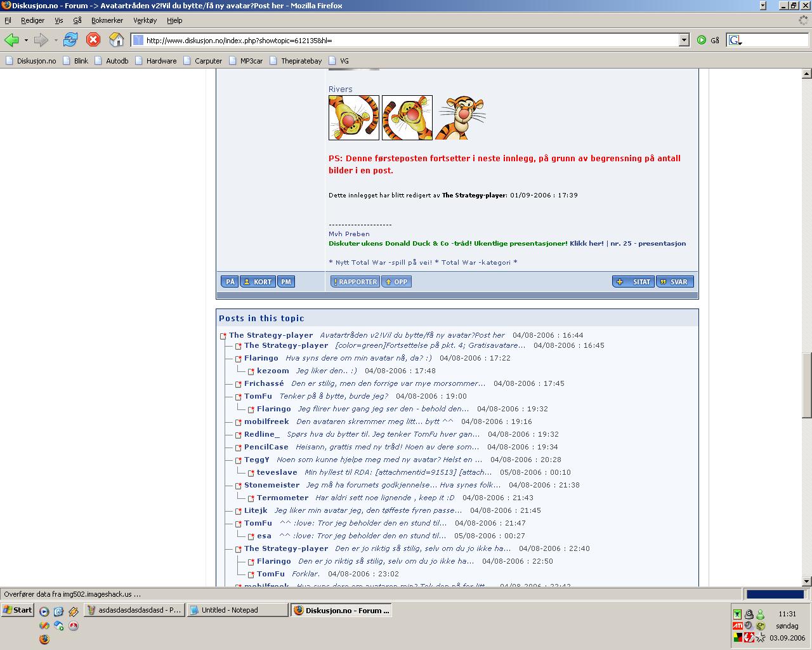This screenshot has width=812, height=650.
Task: Go to the Home page icon
Action: (x=116, y=39)
